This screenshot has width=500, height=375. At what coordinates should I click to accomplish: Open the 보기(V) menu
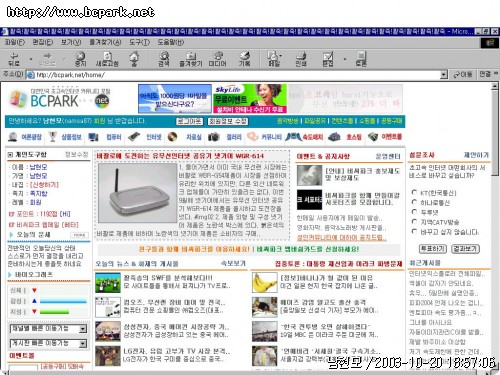point(71,43)
